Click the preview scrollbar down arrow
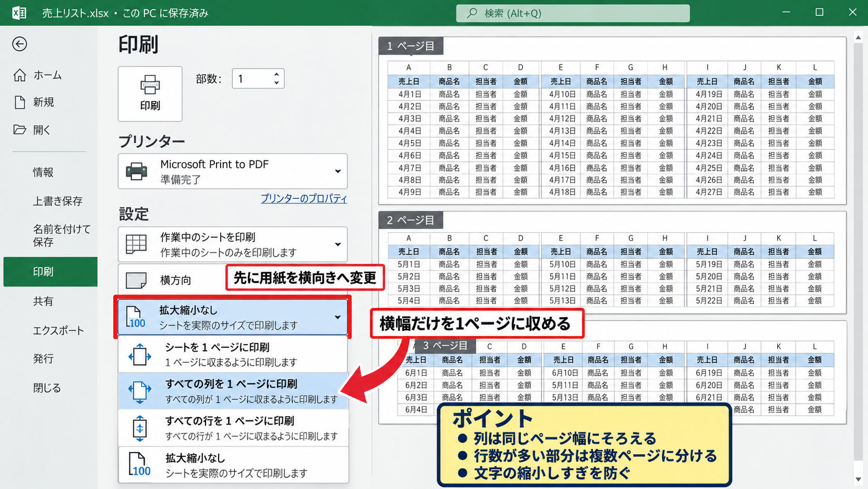Screen dimensions: 868x489 coord(858,480)
